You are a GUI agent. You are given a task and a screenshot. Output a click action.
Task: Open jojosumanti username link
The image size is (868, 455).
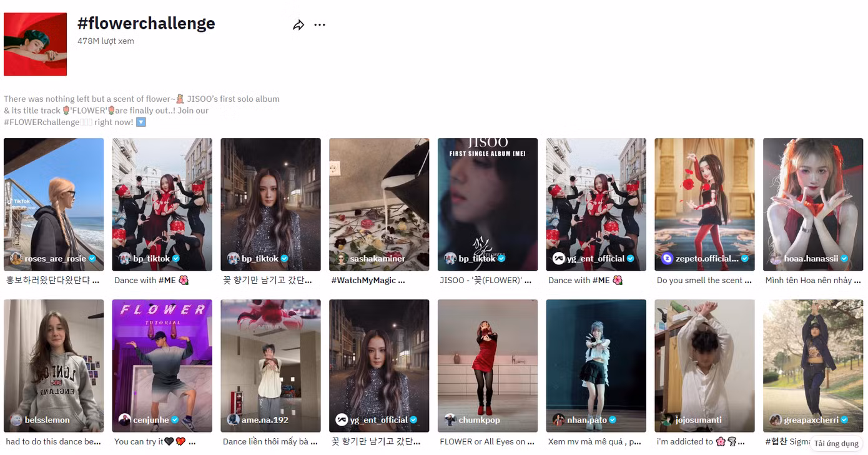tap(699, 420)
